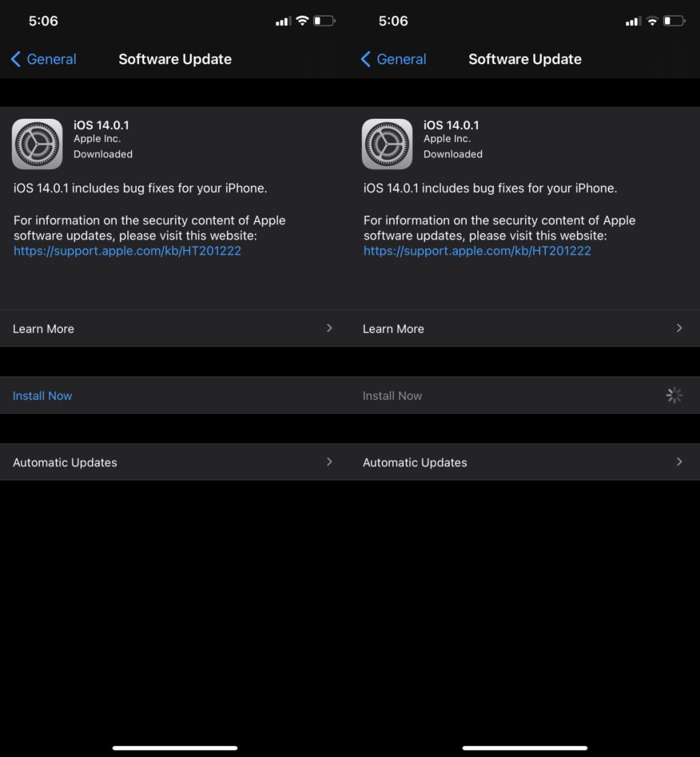Tap Install Now to start updating

pos(42,395)
